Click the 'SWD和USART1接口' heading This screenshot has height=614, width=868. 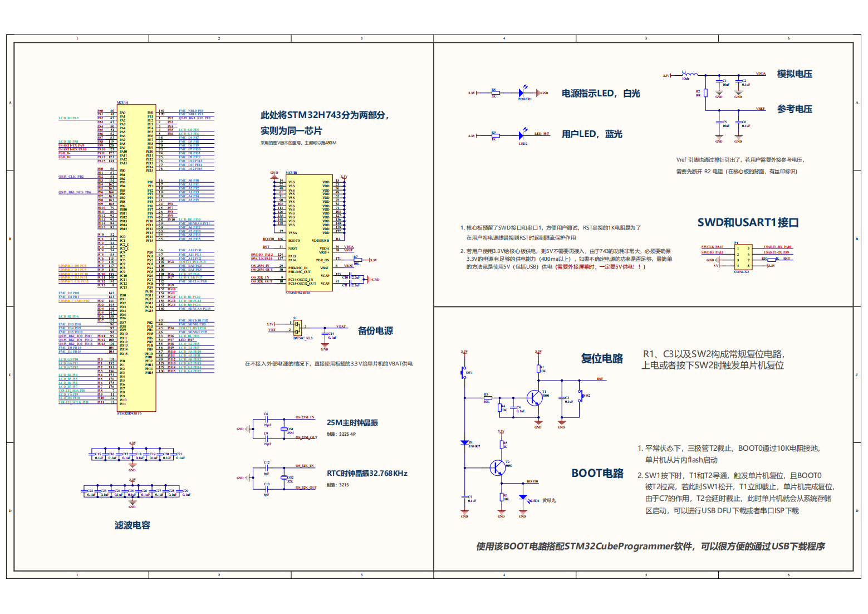tap(748, 223)
